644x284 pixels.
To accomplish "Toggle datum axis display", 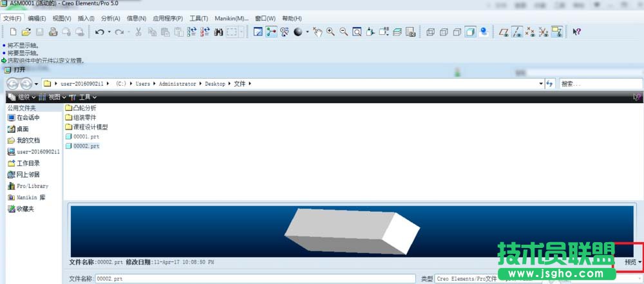I will pos(517,32).
